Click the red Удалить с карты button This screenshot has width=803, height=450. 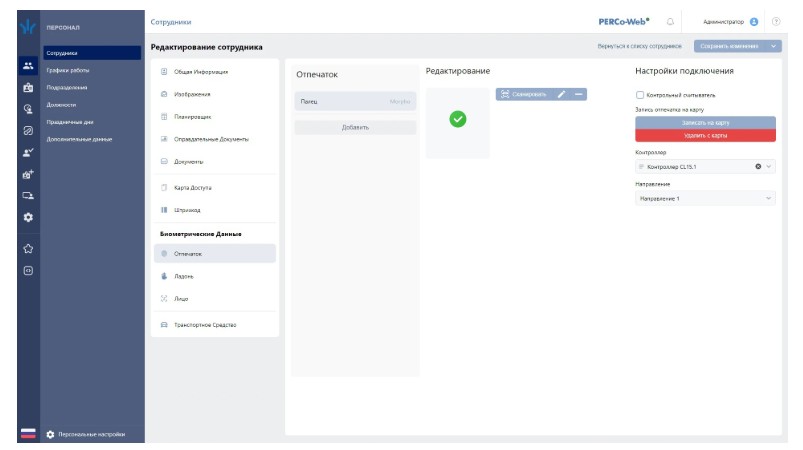click(705, 135)
